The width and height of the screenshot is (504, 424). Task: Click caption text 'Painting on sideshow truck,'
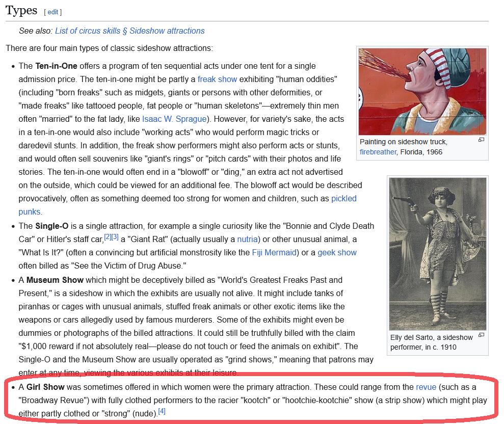pyautogui.click(x=404, y=142)
